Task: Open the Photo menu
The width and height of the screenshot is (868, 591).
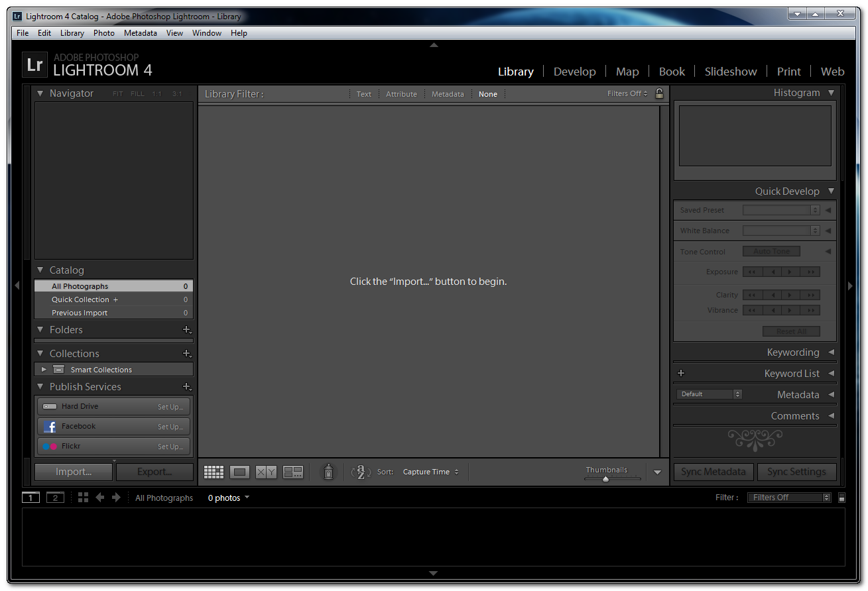Action: click(x=103, y=33)
